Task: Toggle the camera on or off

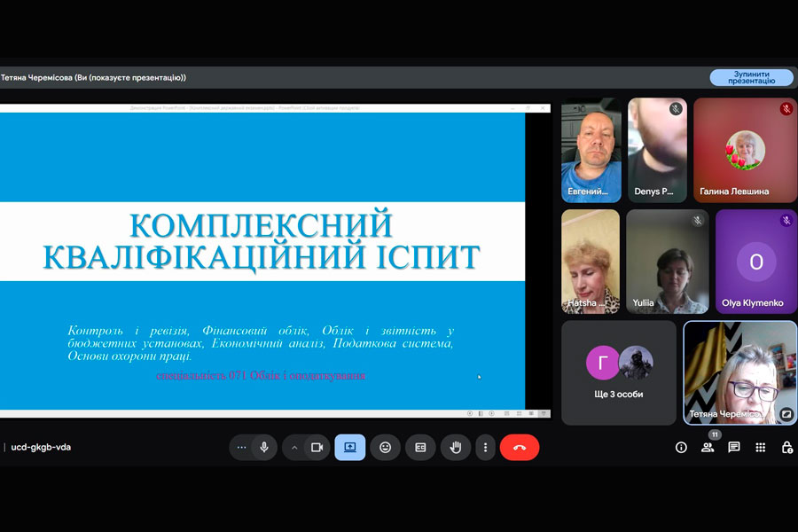Action: point(317,447)
